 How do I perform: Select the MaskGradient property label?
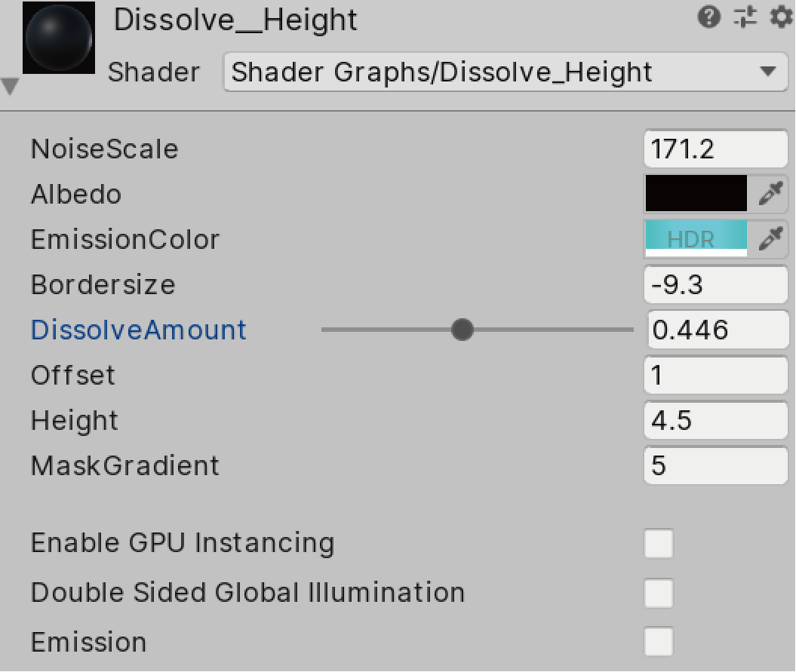(x=125, y=465)
